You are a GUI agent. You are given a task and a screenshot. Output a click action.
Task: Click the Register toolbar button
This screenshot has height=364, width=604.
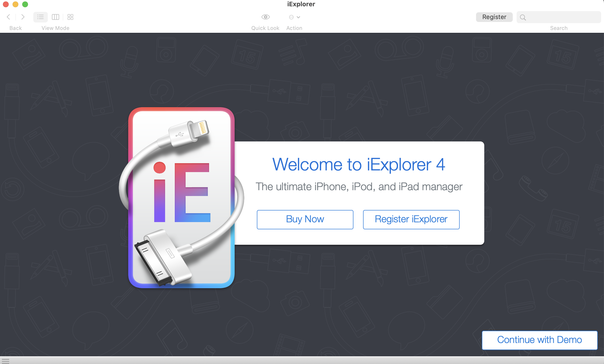(494, 17)
